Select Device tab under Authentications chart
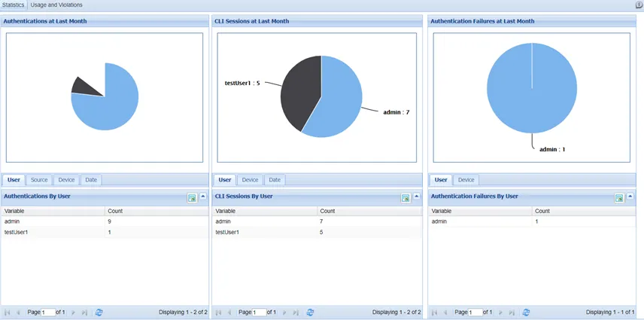The width and height of the screenshot is (644, 320). coord(66,180)
